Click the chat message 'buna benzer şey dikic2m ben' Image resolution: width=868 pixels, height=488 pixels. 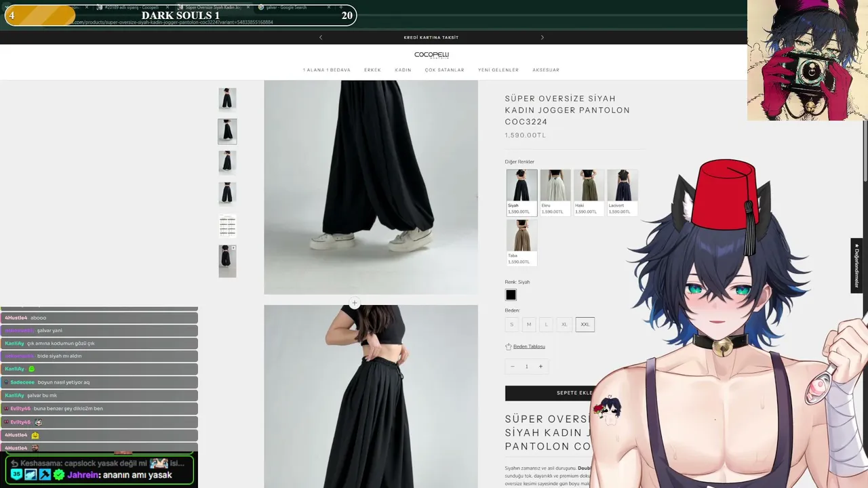[x=68, y=409]
